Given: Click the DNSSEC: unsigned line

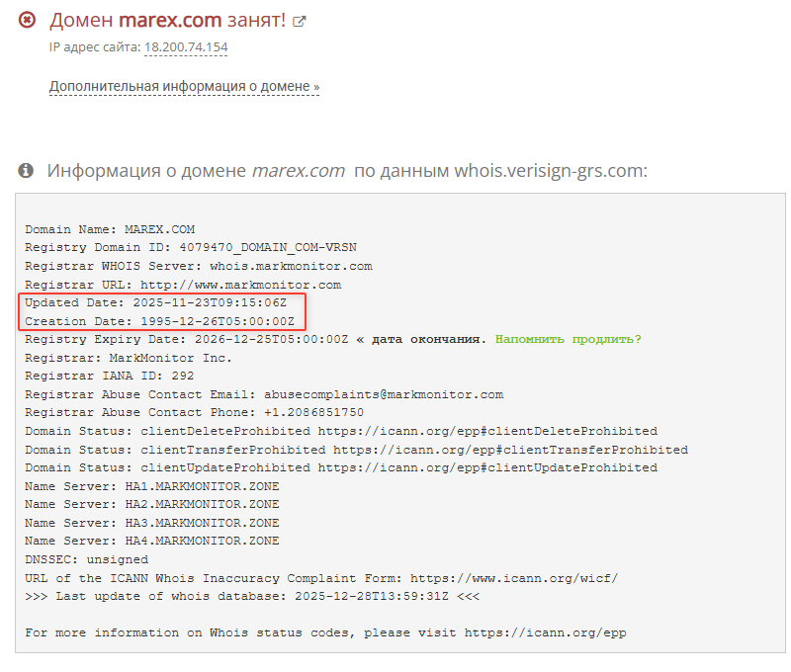Looking at the screenshot, I should (87, 559).
